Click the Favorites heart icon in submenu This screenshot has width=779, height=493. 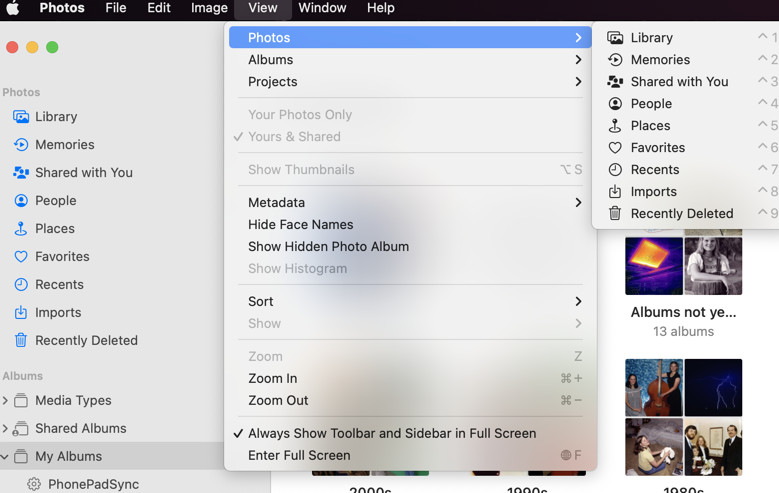pos(615,148)
